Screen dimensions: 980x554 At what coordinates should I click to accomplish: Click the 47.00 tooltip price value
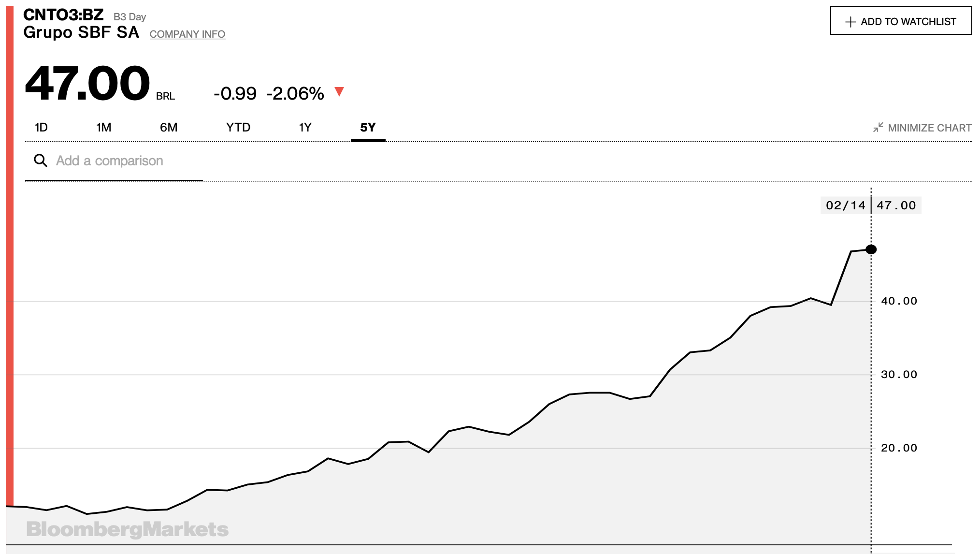tap(896, 205)
